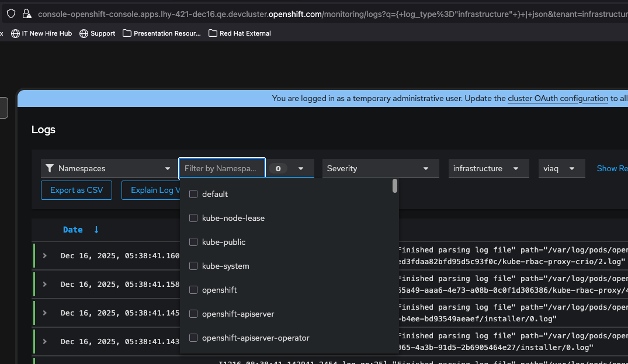Image resolution: width=628 pixels, height=364 pixels.
Task: Open the Red Hat External bookmark folder
Action: point(240,33)
